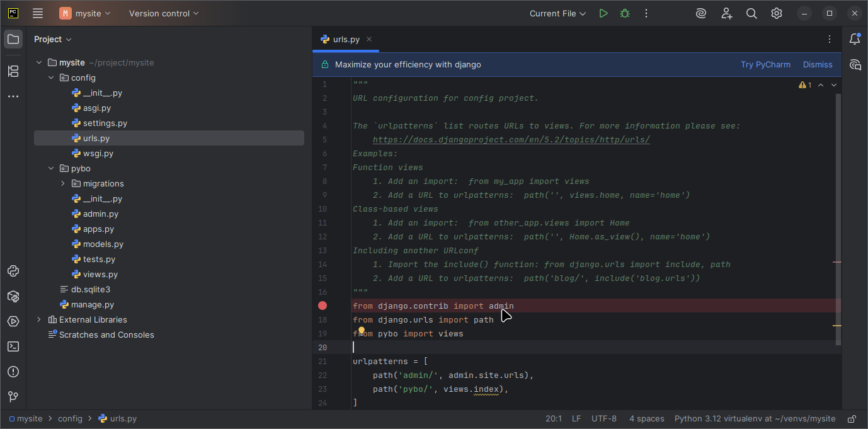This screenshot has width=868, height=429.
Task: Open the Python 3.12 virtualenv interpreter selector
Action: tap(755, 419)
